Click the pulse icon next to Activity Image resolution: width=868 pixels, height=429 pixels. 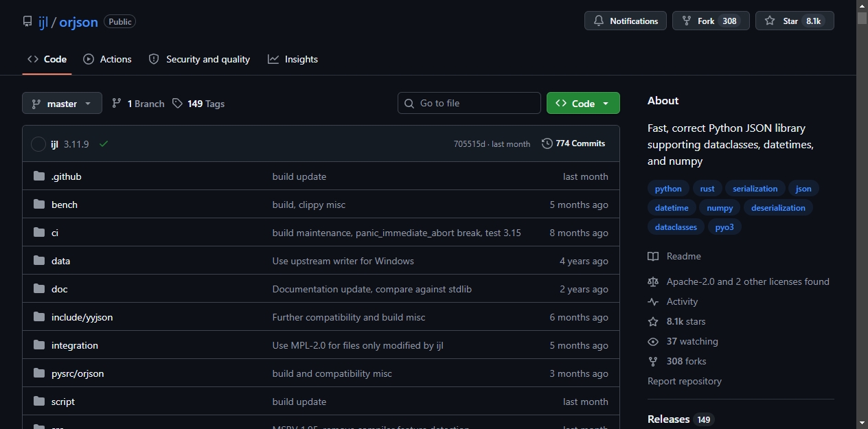[653, 301]
